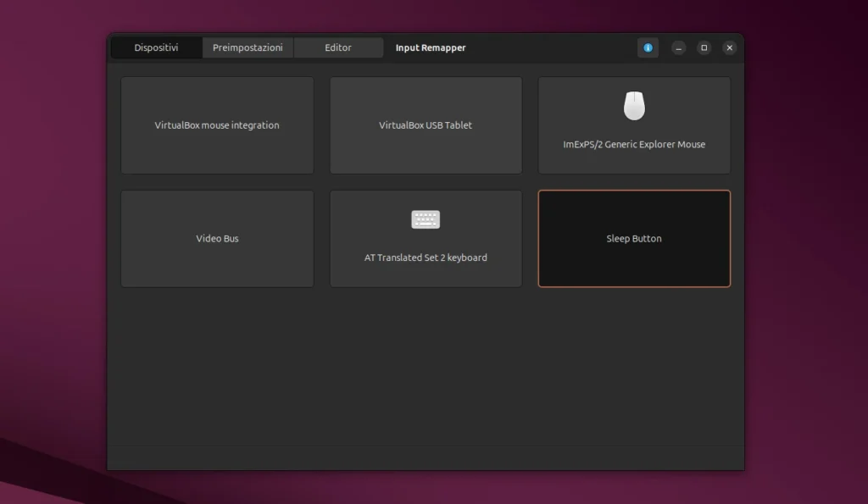Viewport: 868px width, 504px height.
Task: Switch to the Preimpostazioni tab
Action: (247, 47)
